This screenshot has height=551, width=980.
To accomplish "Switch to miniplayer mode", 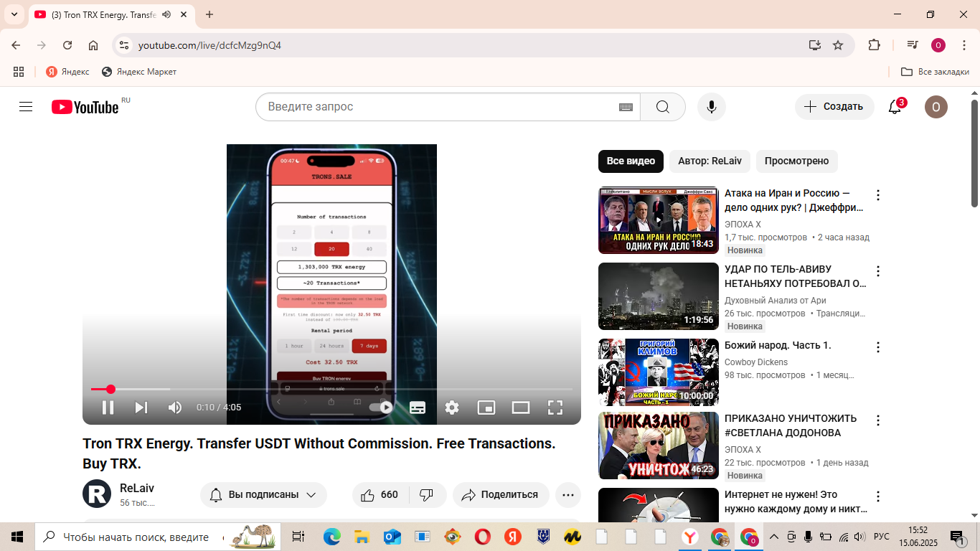I will pyautogui.click(x=486, y=408).
